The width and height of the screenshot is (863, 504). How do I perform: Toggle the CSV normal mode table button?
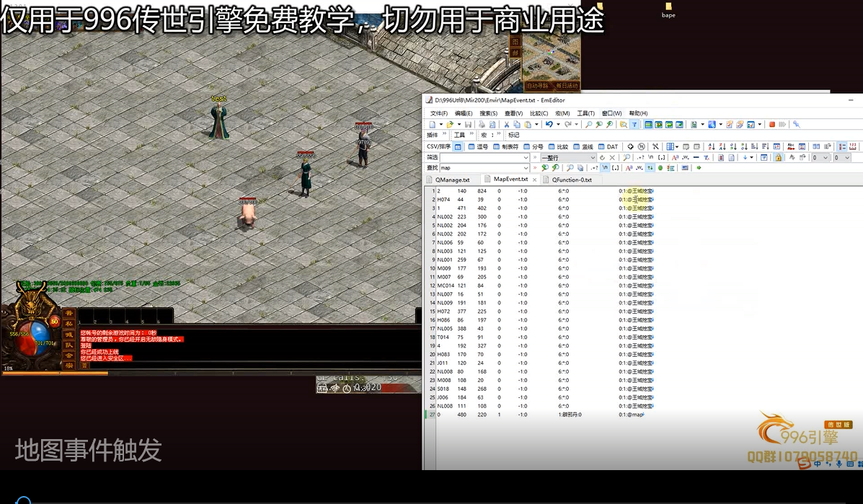[458, 146]
